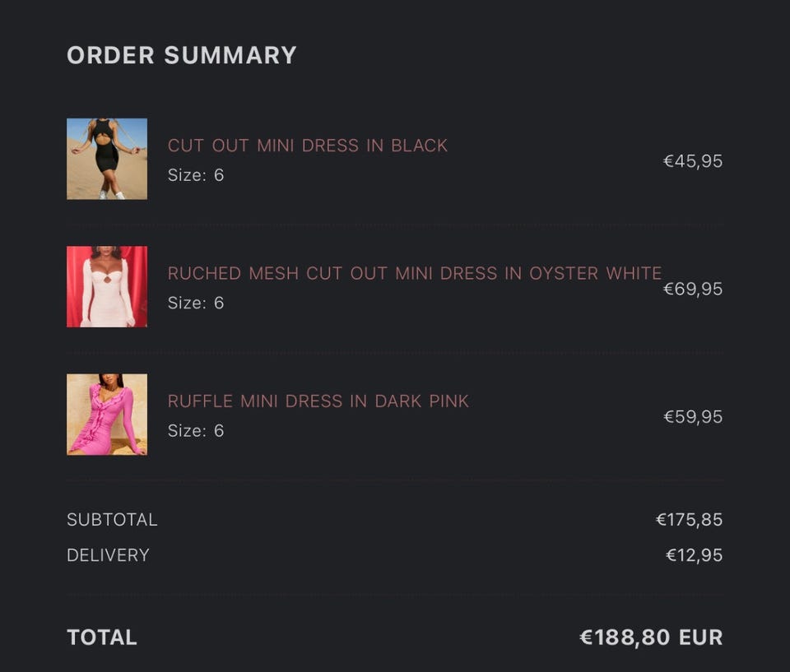Click the dotted divider above the TOTAL row
Viewport: 790px width, 672px height.
click(395, 594)
